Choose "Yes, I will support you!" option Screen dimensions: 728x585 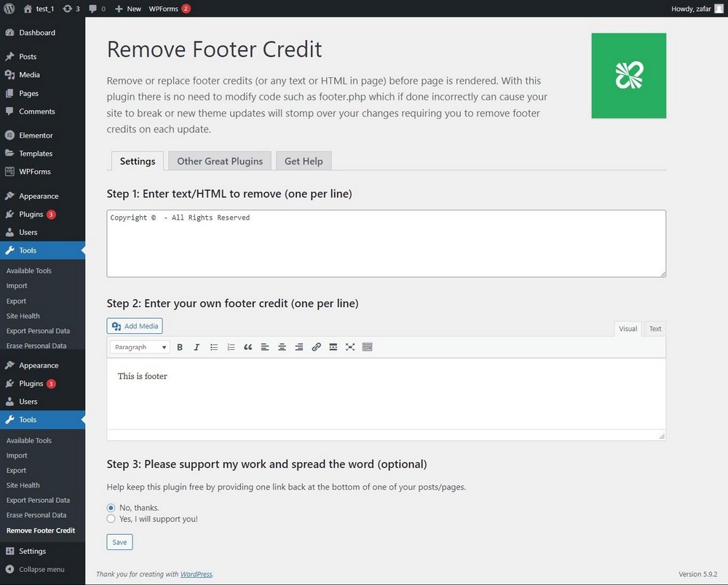coord(111,519)
